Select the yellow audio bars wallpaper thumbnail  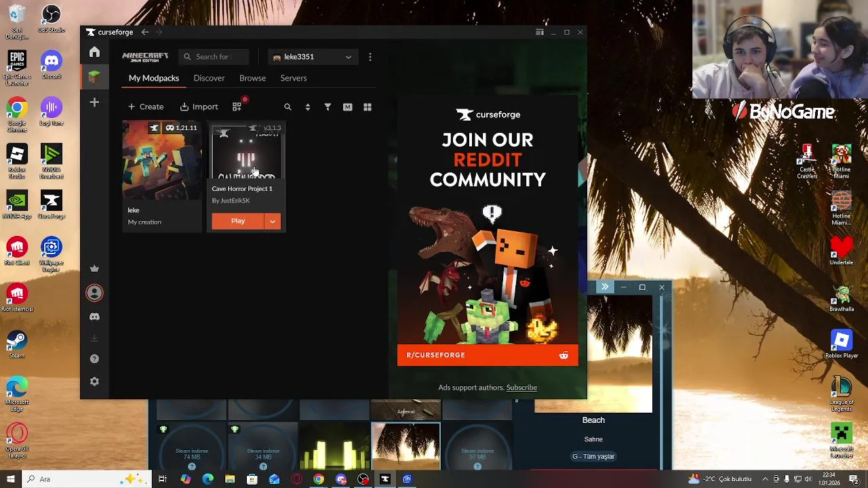tap(334, 447)
